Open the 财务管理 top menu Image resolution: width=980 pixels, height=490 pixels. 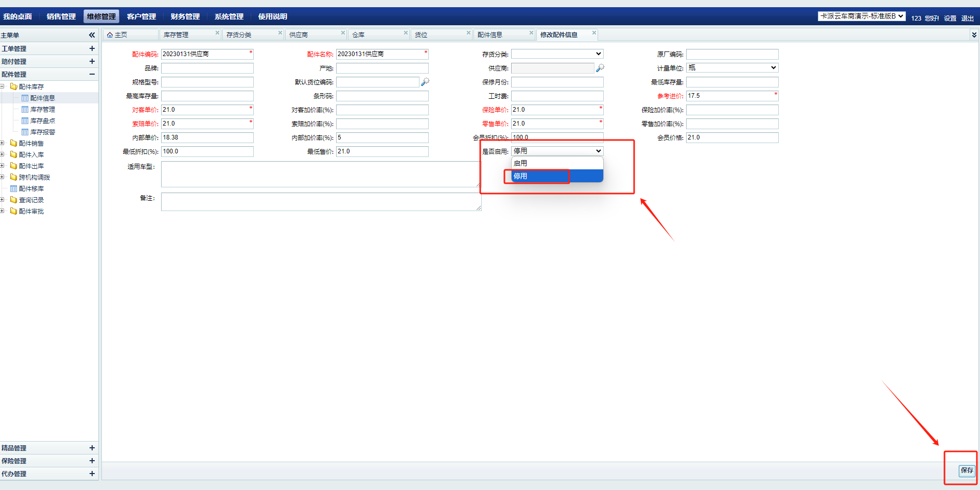coord(185,16)
